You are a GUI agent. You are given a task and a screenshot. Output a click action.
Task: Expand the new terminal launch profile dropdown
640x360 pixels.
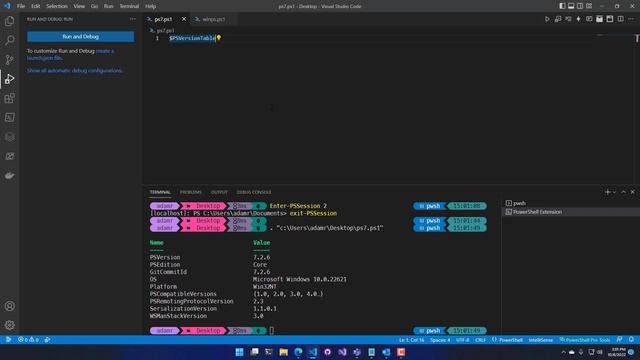[x=614, y=192]
